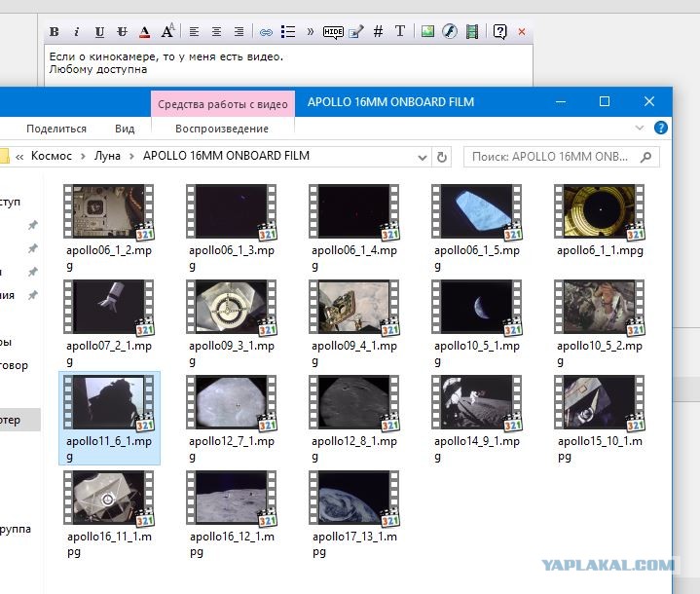Insert an image into the post
Screen dimensions: 700x594
point(427,31)
